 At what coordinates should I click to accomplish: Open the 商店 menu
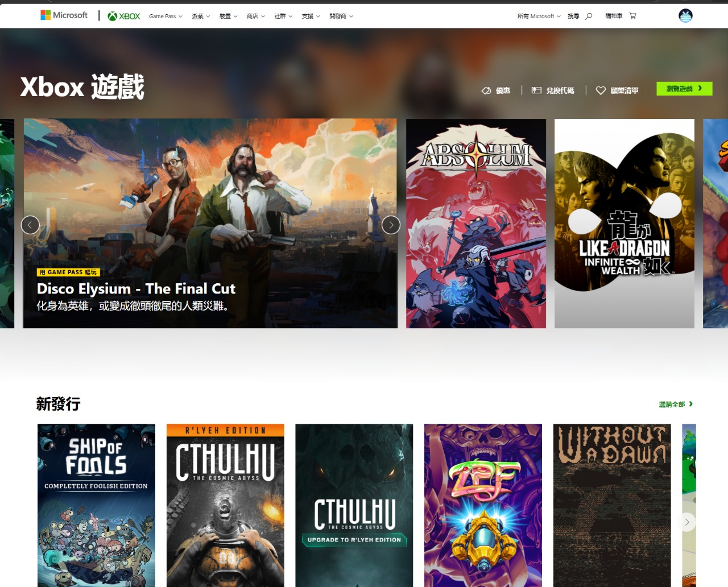(x=255, y=16)
